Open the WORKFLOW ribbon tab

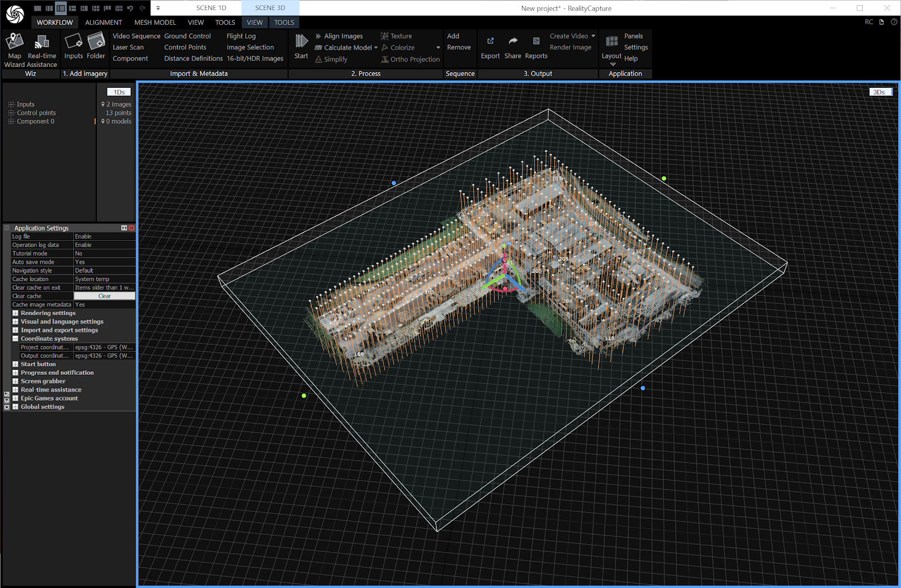(55, 23)
